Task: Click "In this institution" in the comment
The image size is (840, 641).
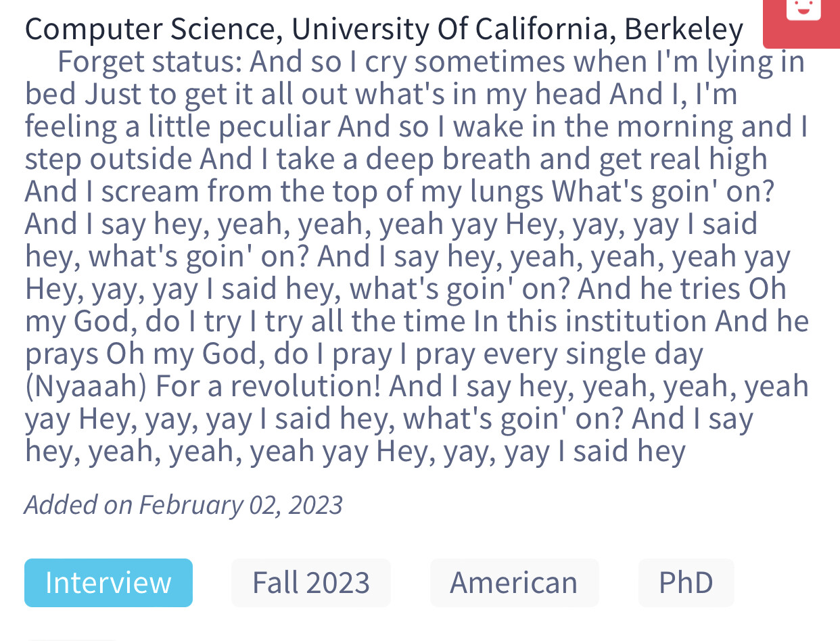Action: [x=591, y=321]
